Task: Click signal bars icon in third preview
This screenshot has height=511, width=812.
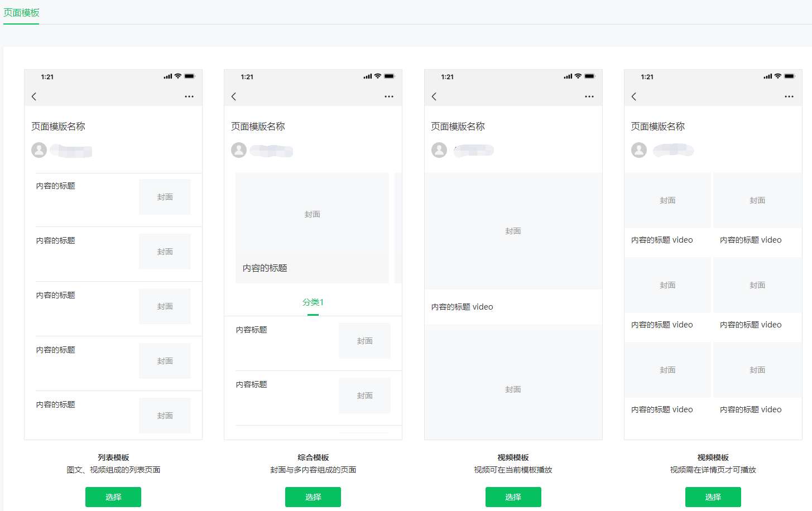Action: coord(568,76)
